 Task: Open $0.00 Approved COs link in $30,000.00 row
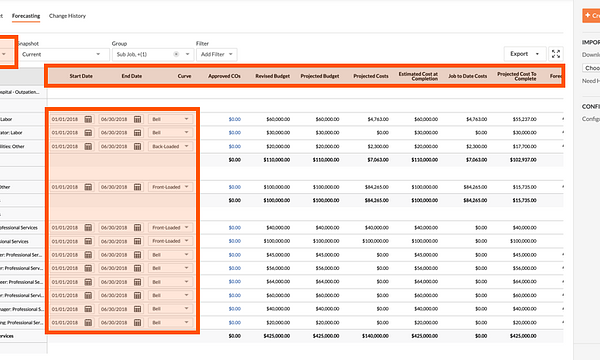click(235, 133)
